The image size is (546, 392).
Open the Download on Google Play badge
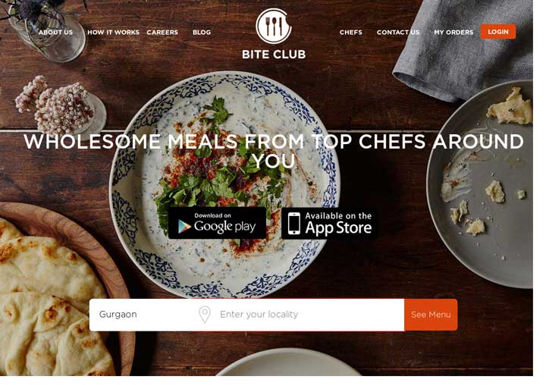218,223
